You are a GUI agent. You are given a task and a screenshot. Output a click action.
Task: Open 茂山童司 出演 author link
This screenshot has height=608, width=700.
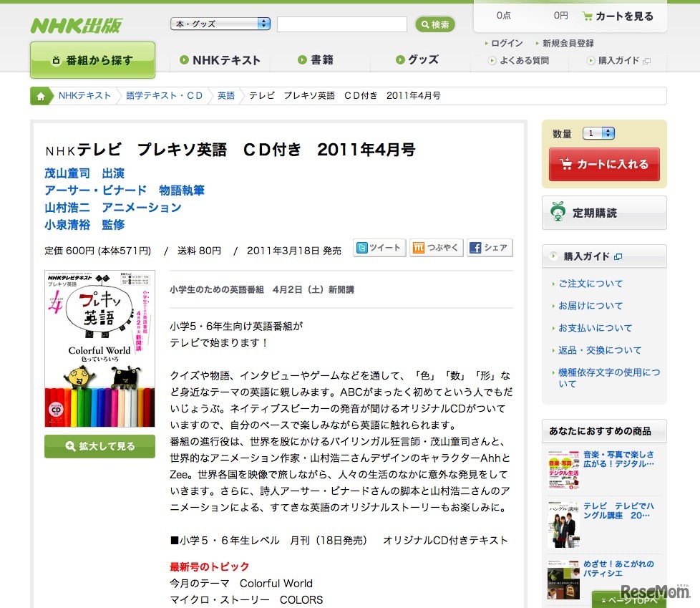pyautogui.click(x=84, y=173)
